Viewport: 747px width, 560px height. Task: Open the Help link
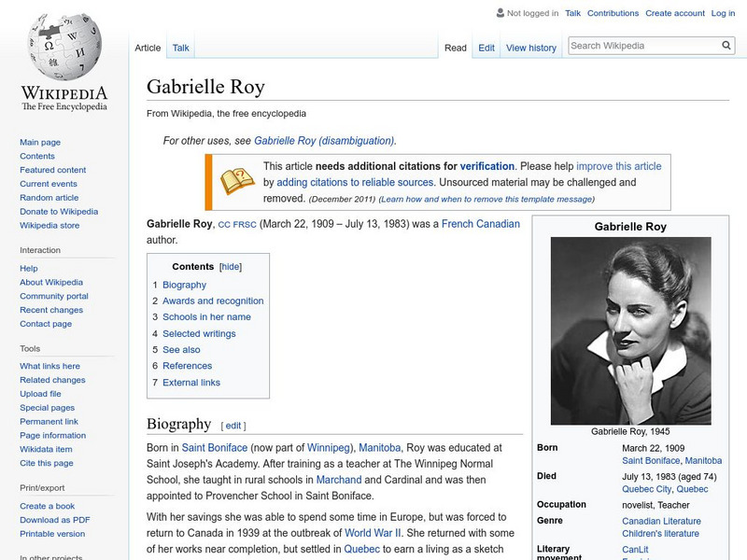click(x=29, y=268)
